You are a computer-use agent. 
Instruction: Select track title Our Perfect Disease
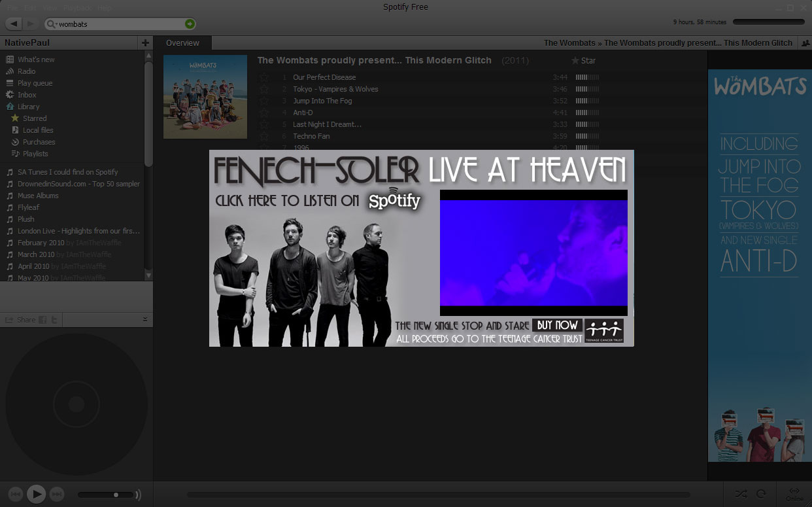(324, 77)
